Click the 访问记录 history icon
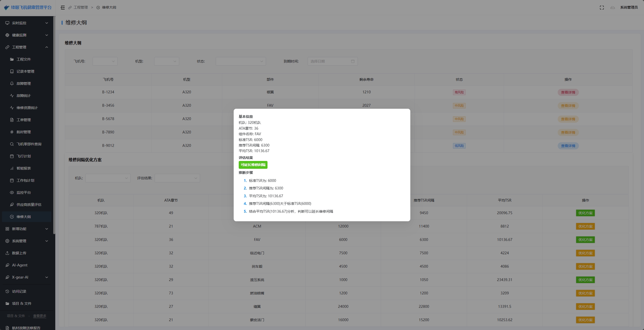Image resolution: width=644 pixels, height=330 pixels. coord(7,291)
